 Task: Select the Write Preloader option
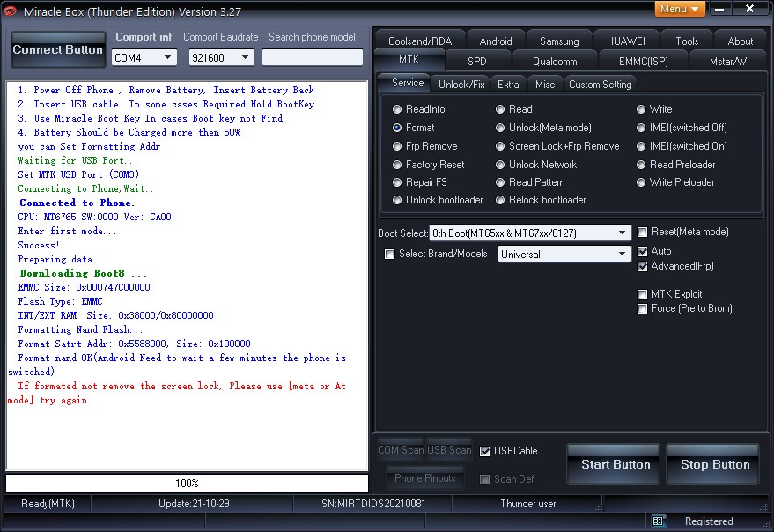[x=675, y=182]
